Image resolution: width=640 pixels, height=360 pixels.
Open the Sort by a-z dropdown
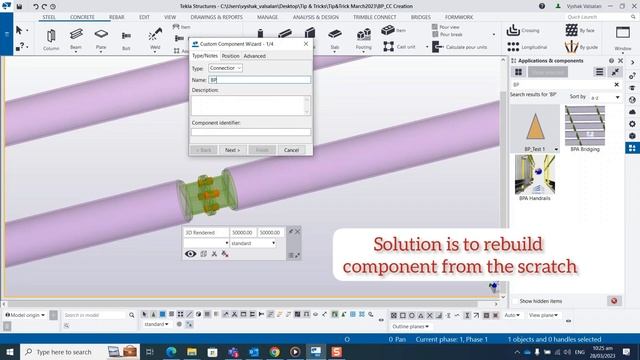605,98
